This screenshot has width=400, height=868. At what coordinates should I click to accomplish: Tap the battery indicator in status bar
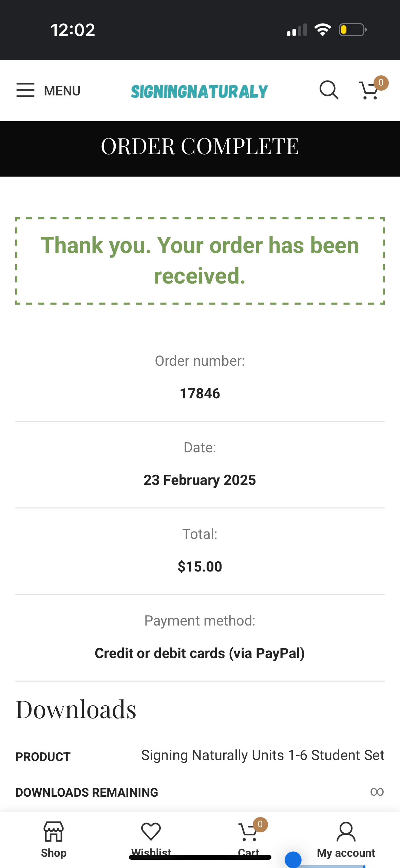point(352,30)
